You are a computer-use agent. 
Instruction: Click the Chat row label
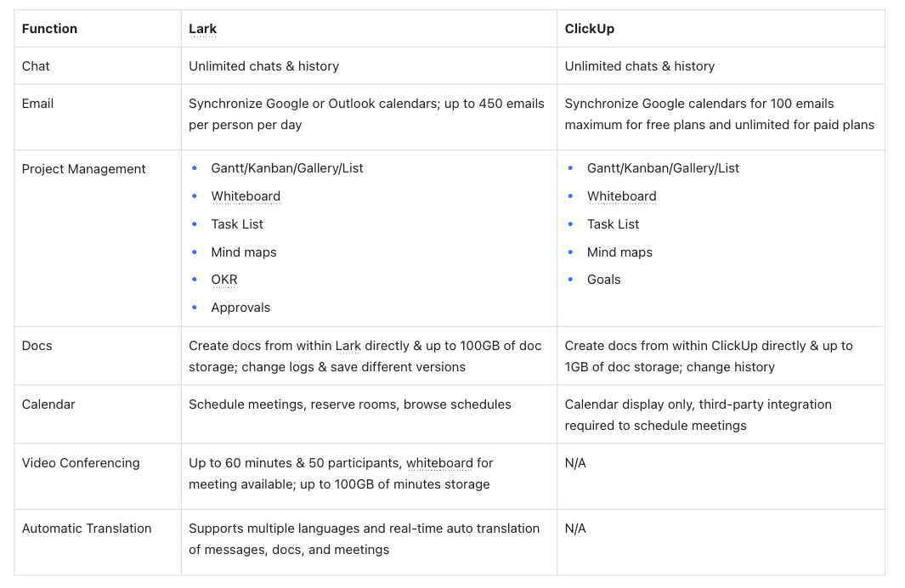pyautogui.click(x=36, y=66)
